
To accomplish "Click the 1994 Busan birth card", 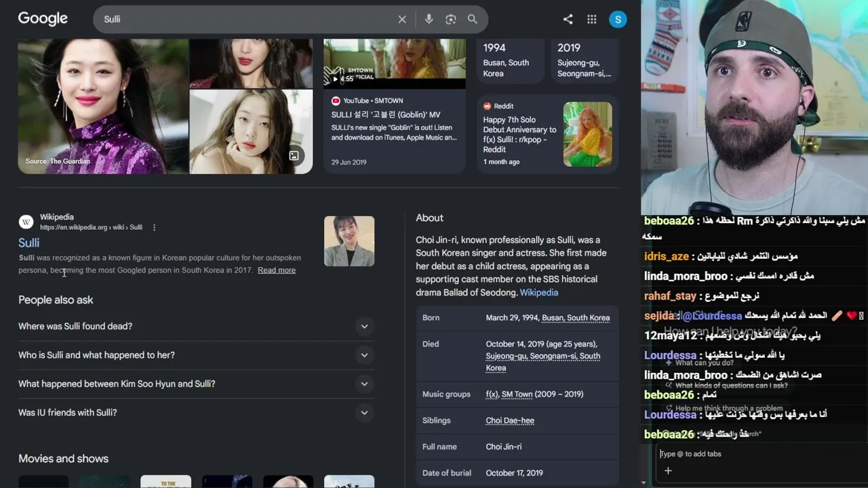I will click(511, 60).
